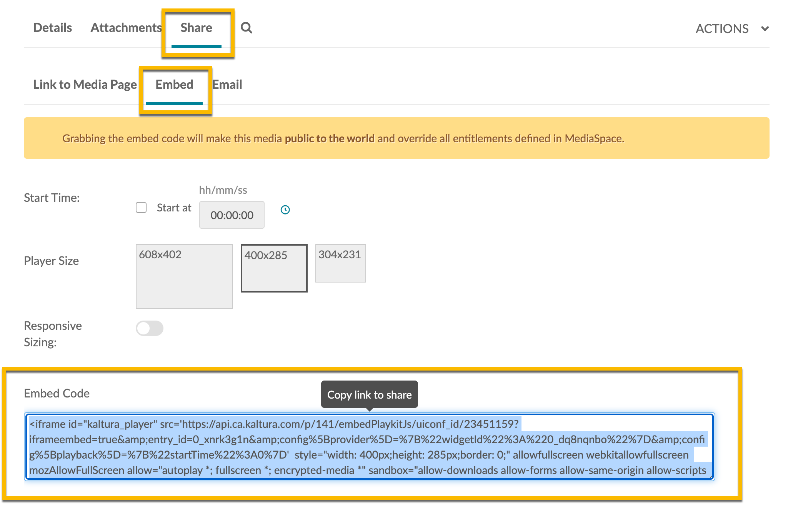Click the Copy link to share tooltip
The width and height of the screenshot is (803, 532).
[369, 394]
